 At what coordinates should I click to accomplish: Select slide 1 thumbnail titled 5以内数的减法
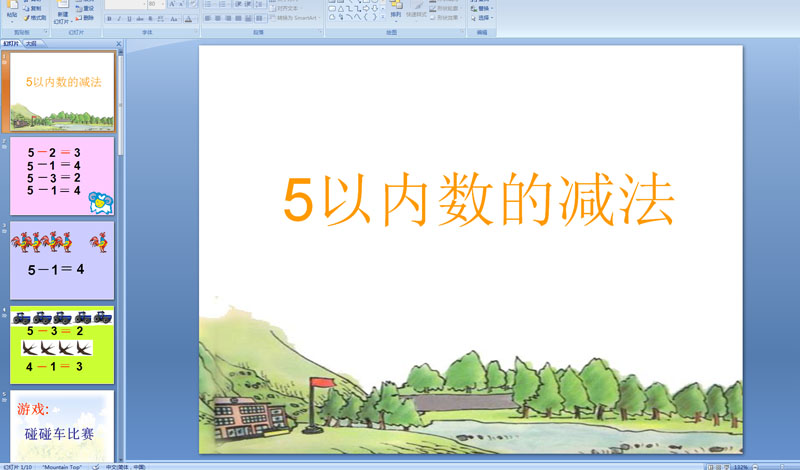pyautogui.click(x=62, y=91)
